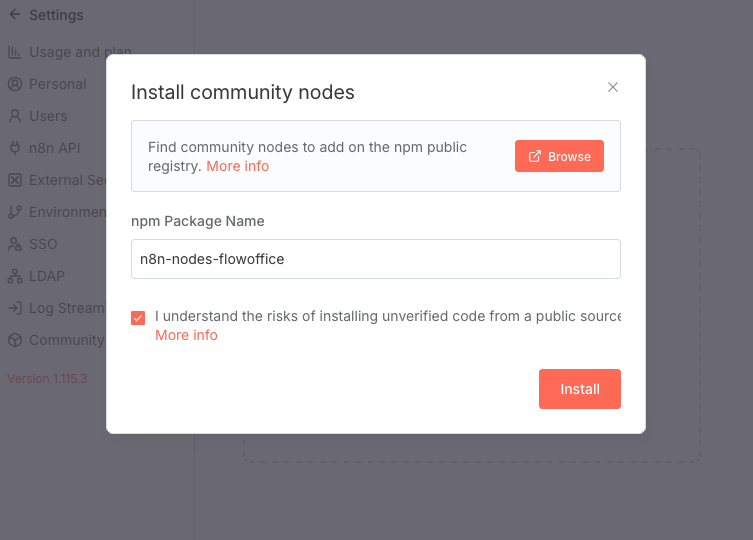Image resolution: width=753 pixels, height=540 pixels.
Task: Click the Browse button
Action: 559,156
